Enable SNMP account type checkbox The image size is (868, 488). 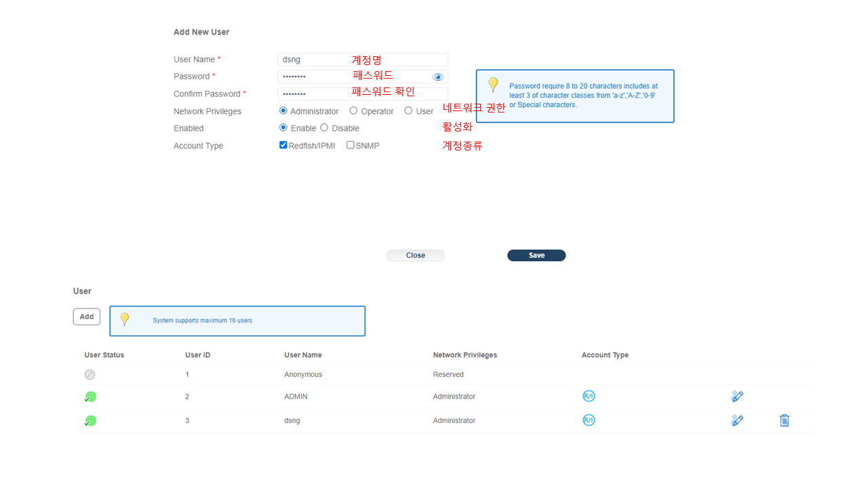pyautogui.click(x=351, y=145)
